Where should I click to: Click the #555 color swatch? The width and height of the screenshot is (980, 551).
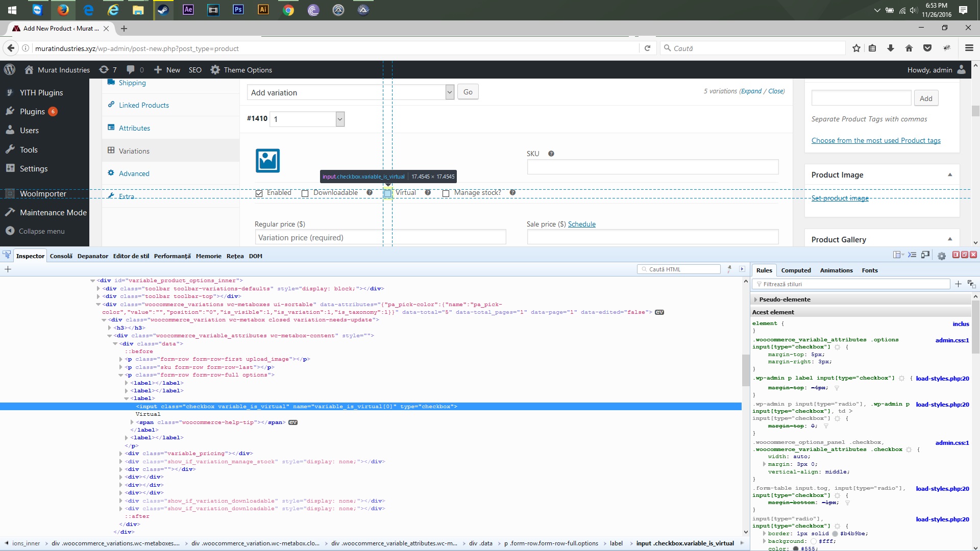[796, 549]
